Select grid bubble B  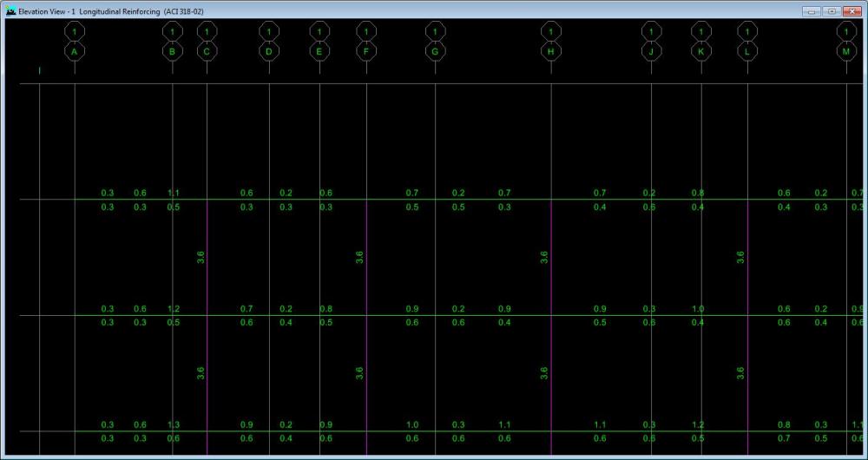[x=173, y=52]
